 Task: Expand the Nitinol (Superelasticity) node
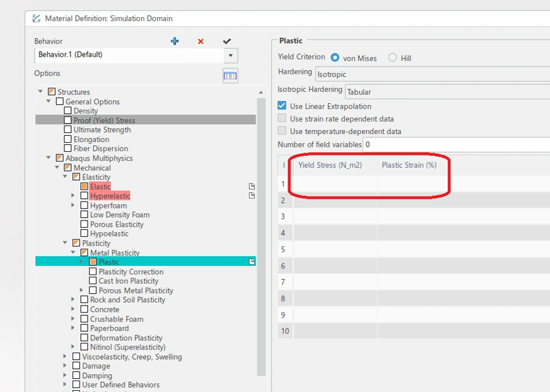click(x=73, y=347)
